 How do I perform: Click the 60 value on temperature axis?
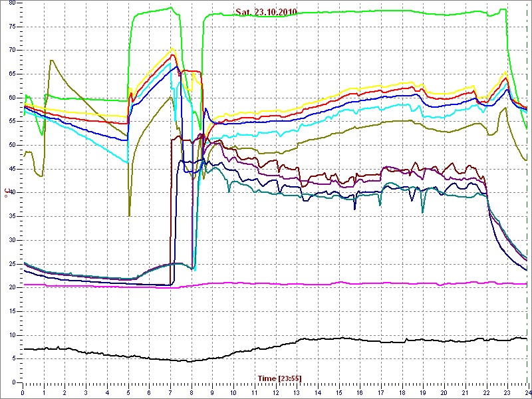pyautogui.click(x=12, y=98)
